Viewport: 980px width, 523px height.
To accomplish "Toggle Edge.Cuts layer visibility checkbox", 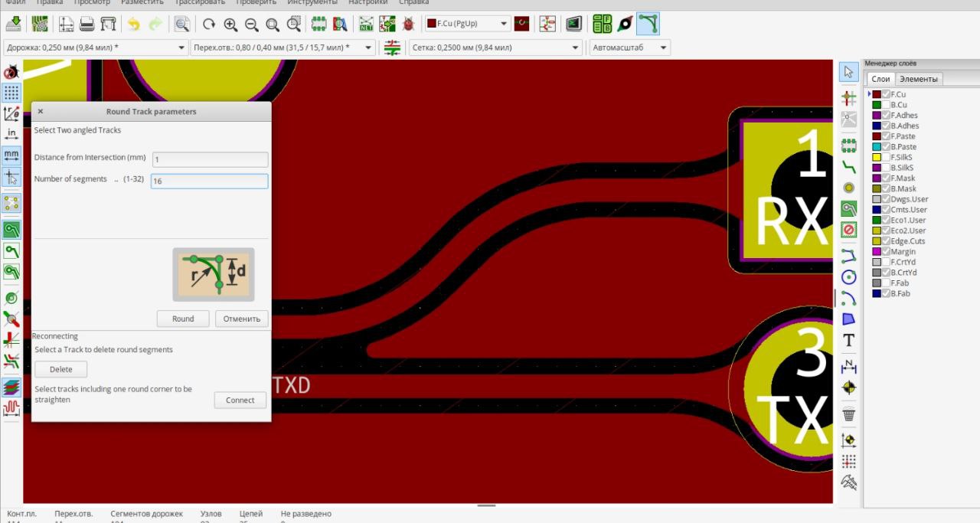I will click(887, 241).
